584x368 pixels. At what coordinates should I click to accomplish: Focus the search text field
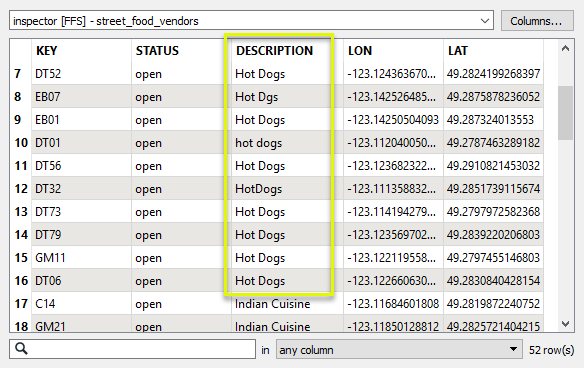click(x=132, y=349)
